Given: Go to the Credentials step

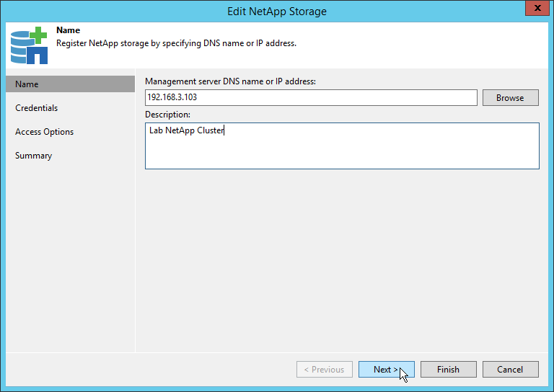Looking at the screenshot, I should 37,108.
